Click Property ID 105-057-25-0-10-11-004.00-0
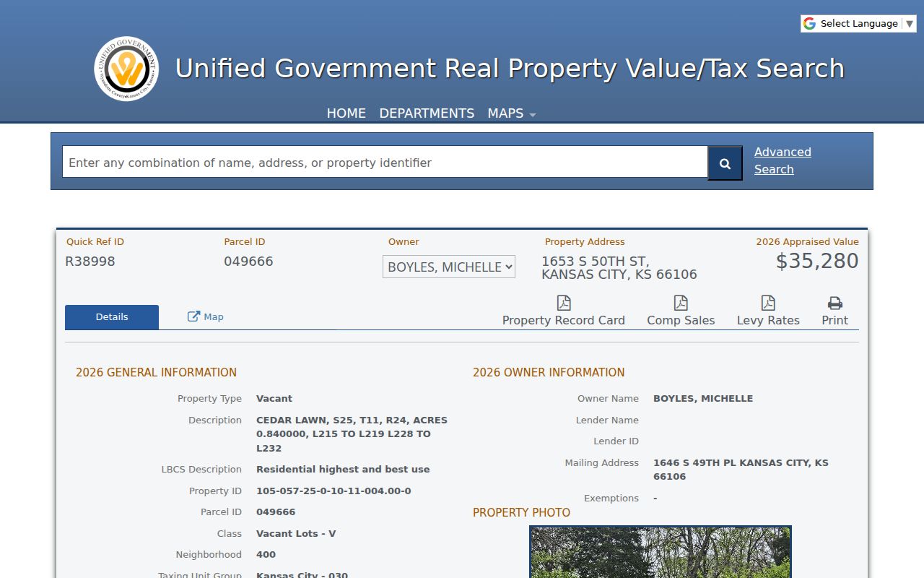Image resolution: width=924 pixels, height=578 pixels. coord(334,491)
